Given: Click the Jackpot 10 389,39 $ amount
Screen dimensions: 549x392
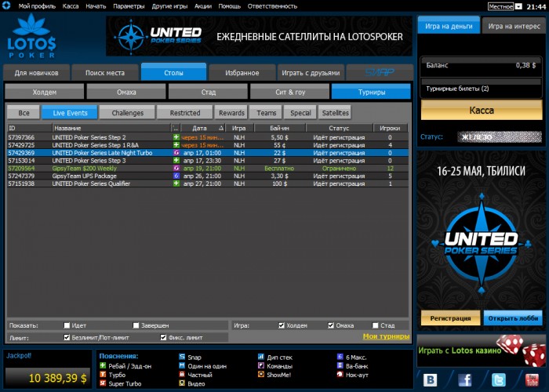Looking at the screenshot, I should click(57, 378).
